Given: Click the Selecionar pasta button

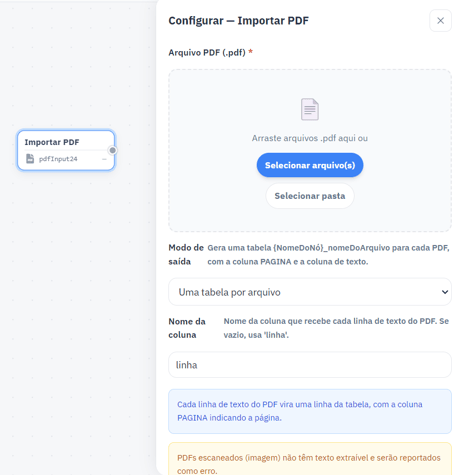Looking at the screenshot, I should click(x=310, y=196).
